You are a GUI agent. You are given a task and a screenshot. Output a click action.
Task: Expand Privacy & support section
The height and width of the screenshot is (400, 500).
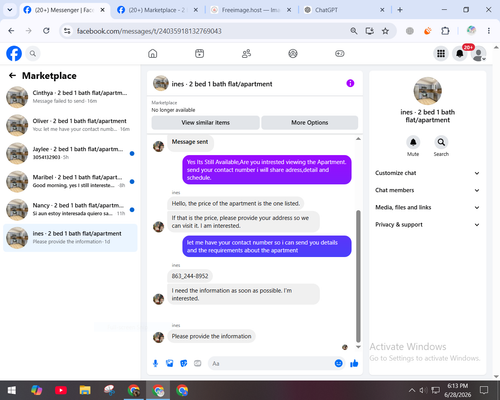pyautogui.click(x=428, y=225)
